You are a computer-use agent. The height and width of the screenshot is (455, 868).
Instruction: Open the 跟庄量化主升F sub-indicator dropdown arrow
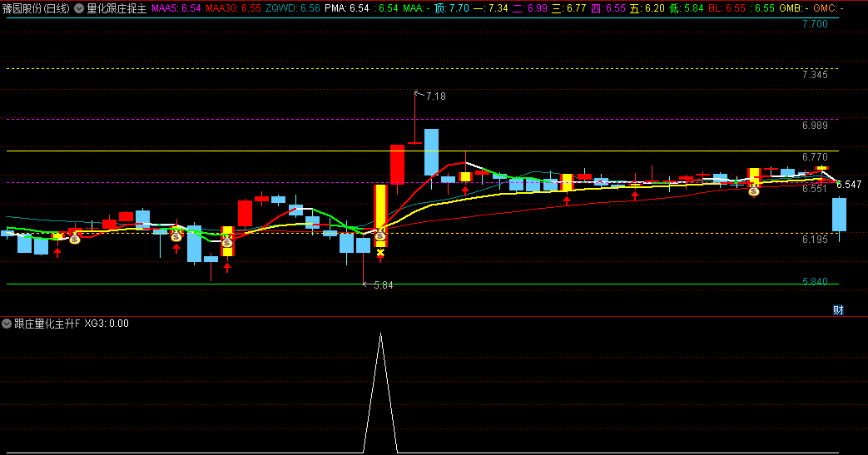tap(7, 324)
